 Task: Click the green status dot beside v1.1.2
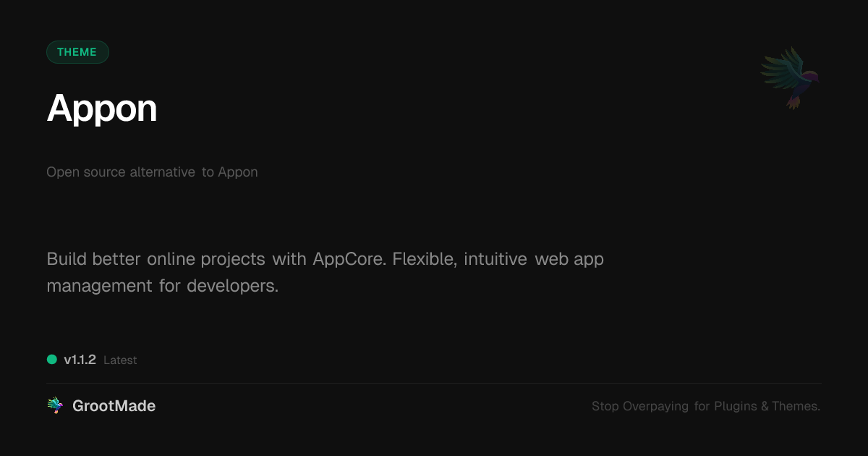pyautogui.click(x=52, y=360)
